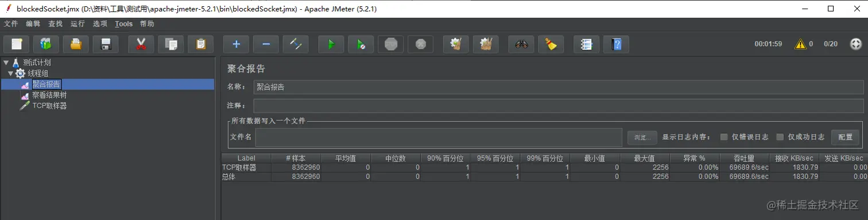Click the 最小值 column header
868x220 pixels.
pos(595,158)
